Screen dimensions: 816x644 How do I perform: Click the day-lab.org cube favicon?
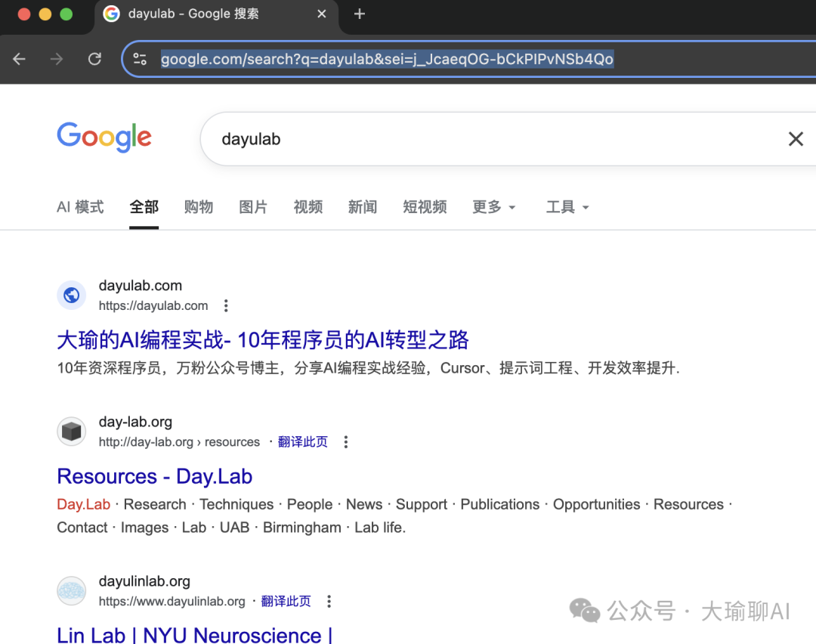click(71, 431)
